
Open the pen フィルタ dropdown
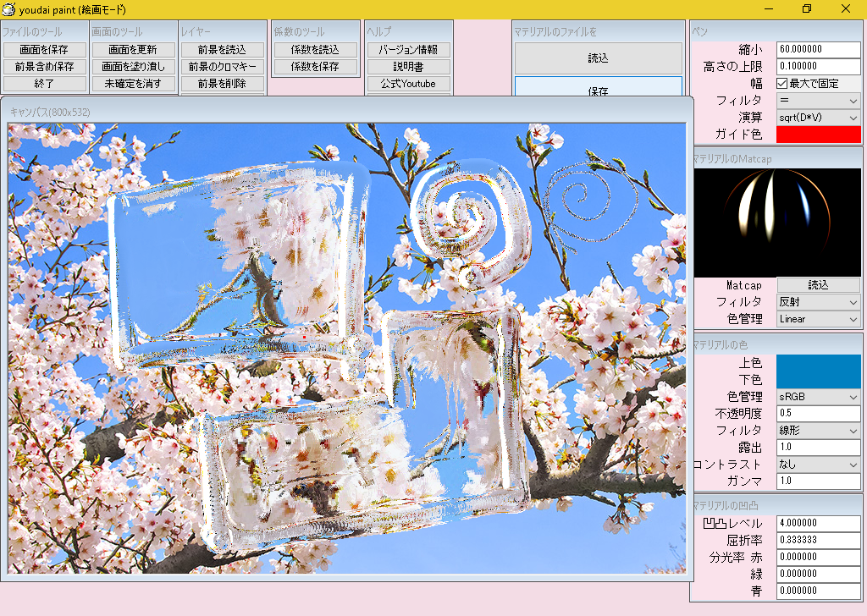pos(818,101)
